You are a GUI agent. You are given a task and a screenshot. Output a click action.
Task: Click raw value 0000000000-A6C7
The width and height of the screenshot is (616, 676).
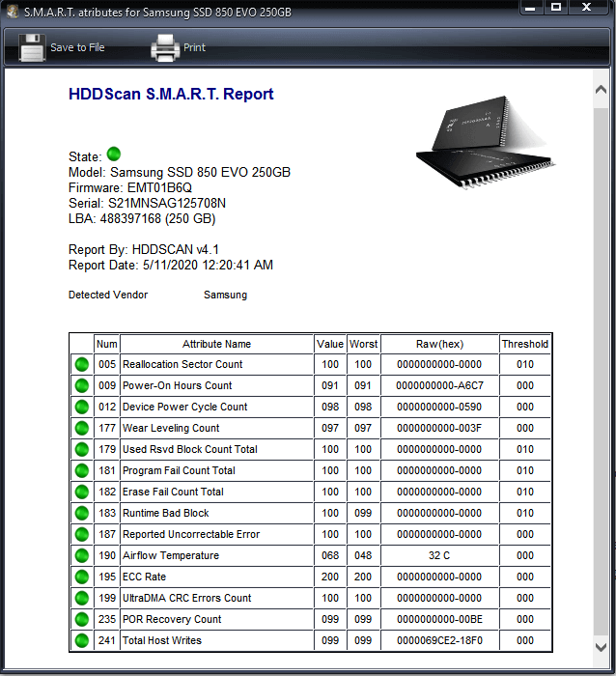439,385
